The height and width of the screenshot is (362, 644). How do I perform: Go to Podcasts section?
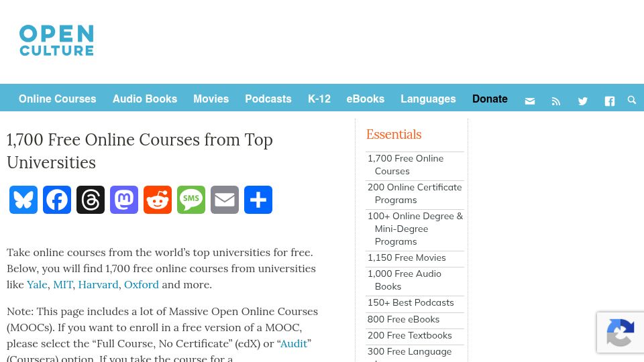268,99
